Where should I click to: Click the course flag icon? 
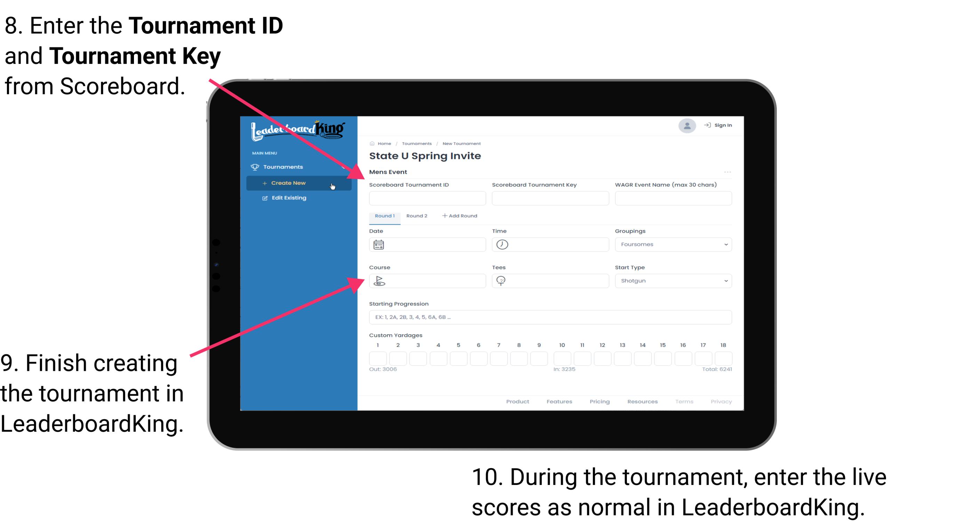(379, 280)
